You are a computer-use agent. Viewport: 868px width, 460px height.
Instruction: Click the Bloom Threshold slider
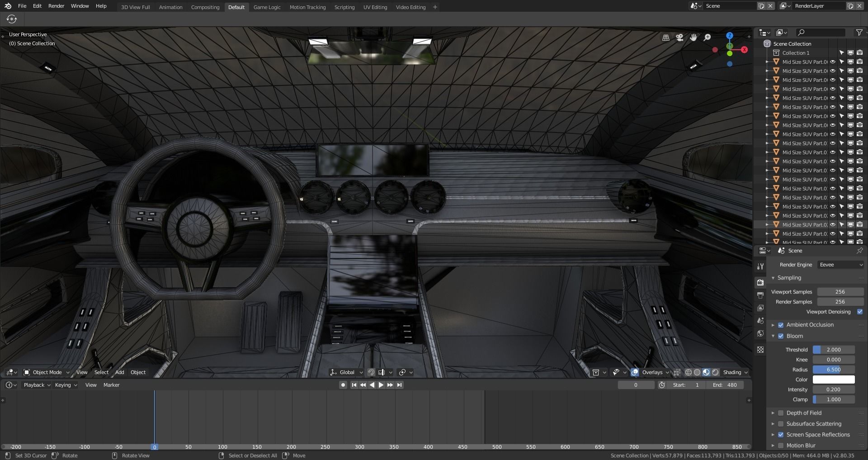coord(834,350)
